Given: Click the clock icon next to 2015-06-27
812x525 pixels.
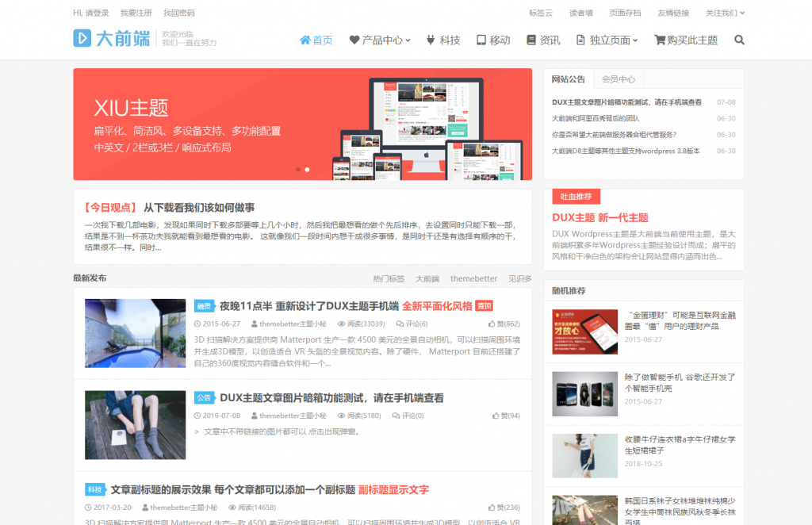Looking at the screenshot, I should (x=197, y=324).
